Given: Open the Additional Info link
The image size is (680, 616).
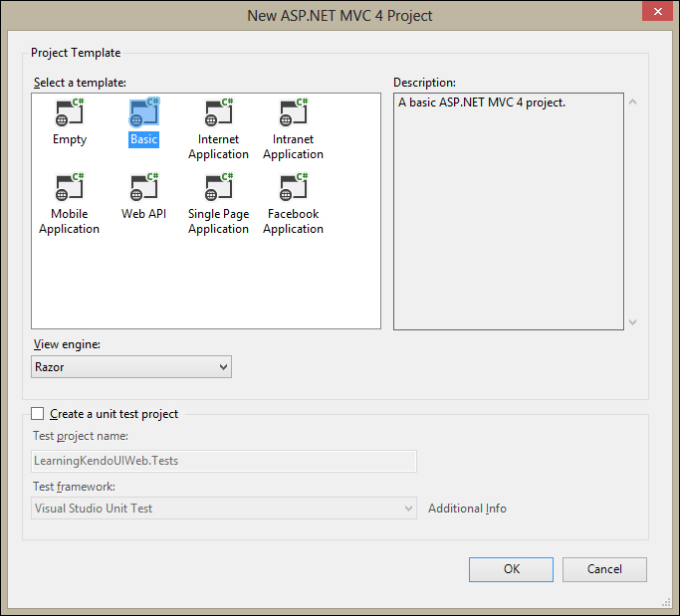Looking at the screenshot, I should [467, 509].
